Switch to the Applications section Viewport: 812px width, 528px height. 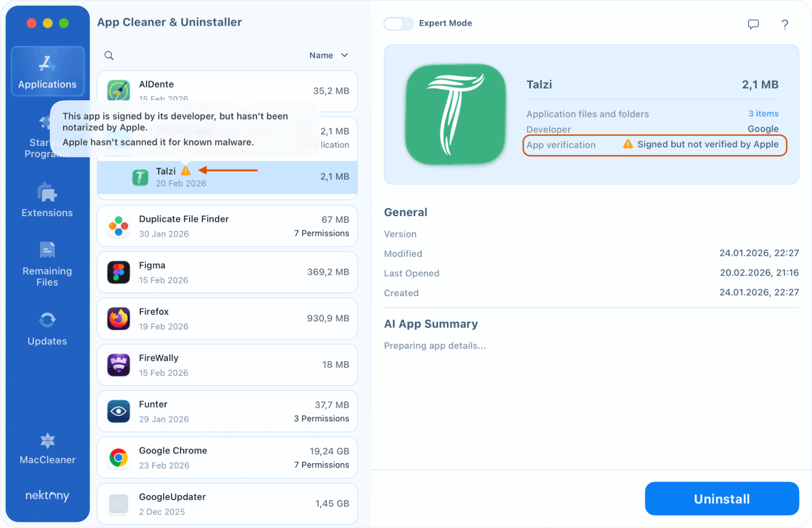tap(47, 71)
